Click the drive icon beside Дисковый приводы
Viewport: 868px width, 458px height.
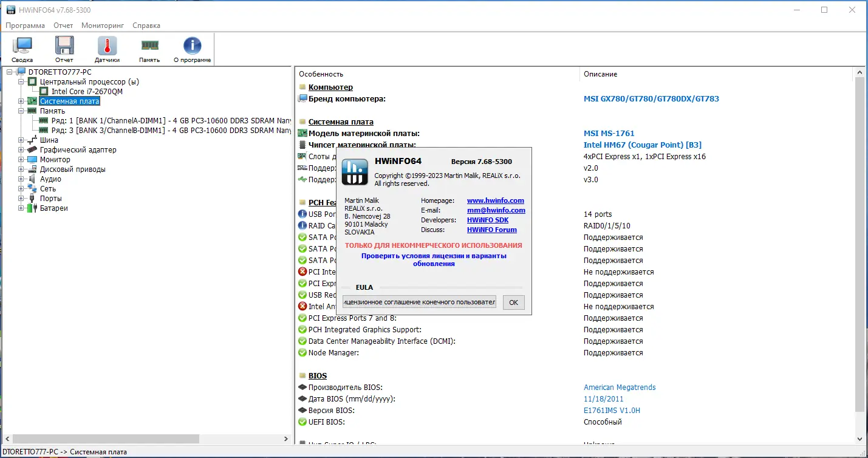(x=32, y=169)
